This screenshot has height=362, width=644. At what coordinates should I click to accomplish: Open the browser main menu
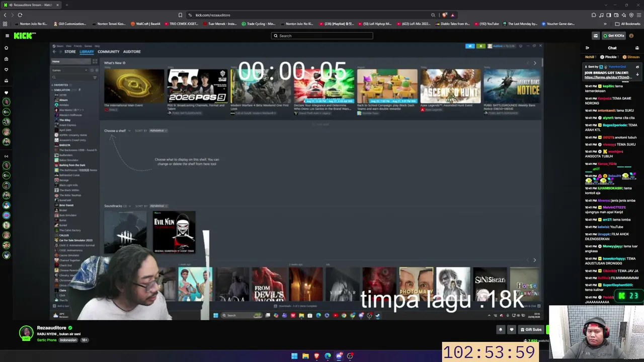click(x=639, y=15)
